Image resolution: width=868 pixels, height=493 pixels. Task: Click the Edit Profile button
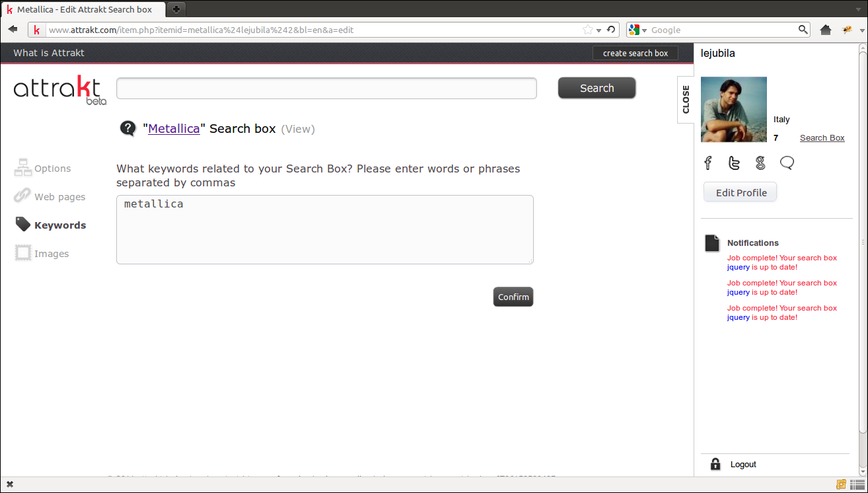[740, 192]
